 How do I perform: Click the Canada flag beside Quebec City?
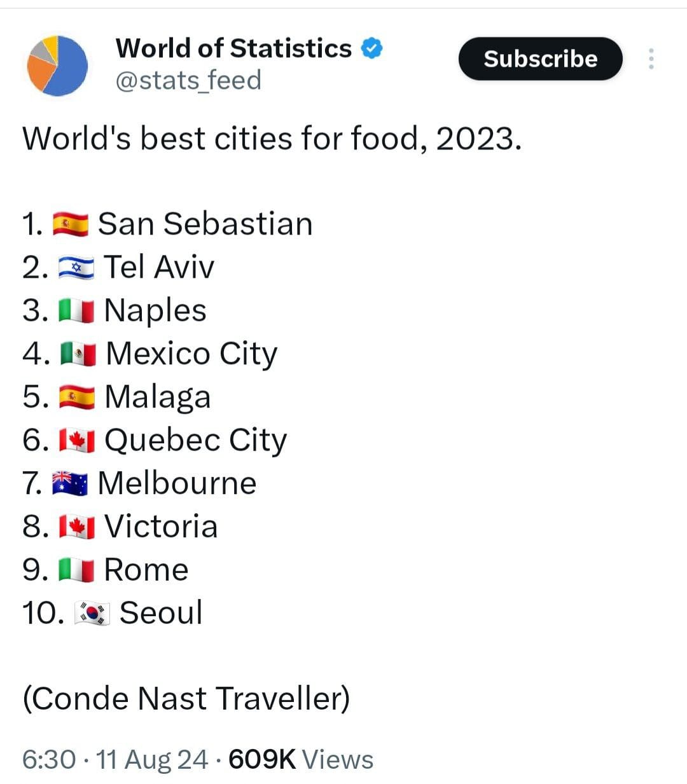[x=76, y=441]
